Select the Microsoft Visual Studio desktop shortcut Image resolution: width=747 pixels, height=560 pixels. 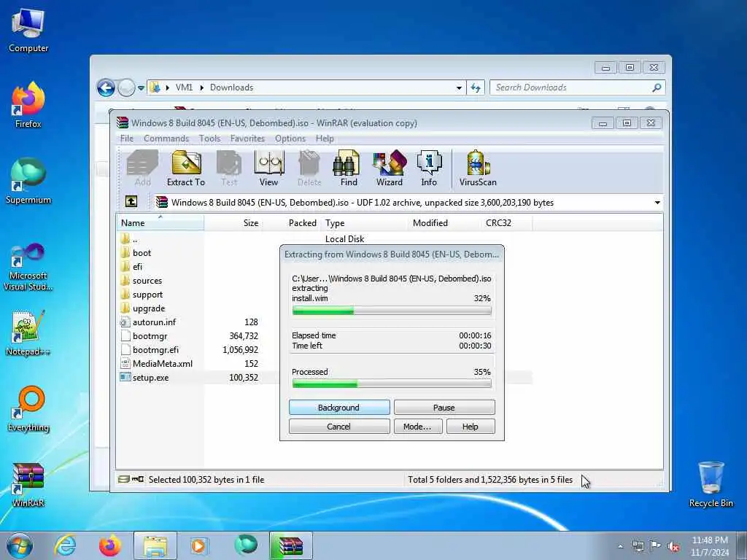click(x=28, y=267)
